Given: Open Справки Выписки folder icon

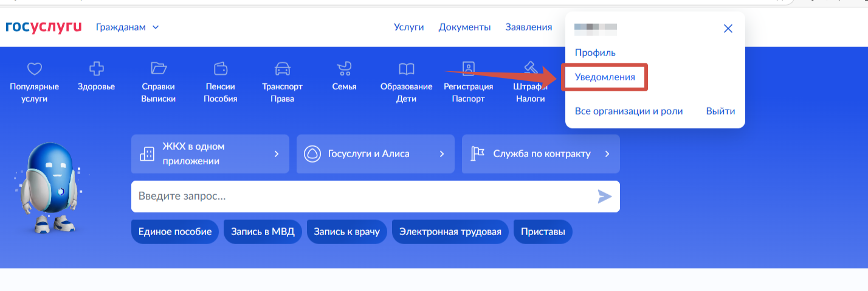Looking at the screenshot, I should click(159, 68).
